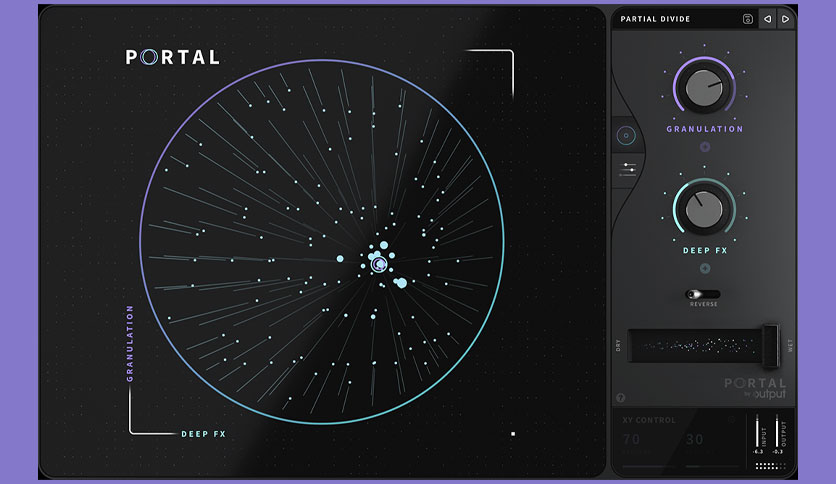Click the Deep FX macro knob
This screenshot has width=836, height=484.
[x=704, y=208]
